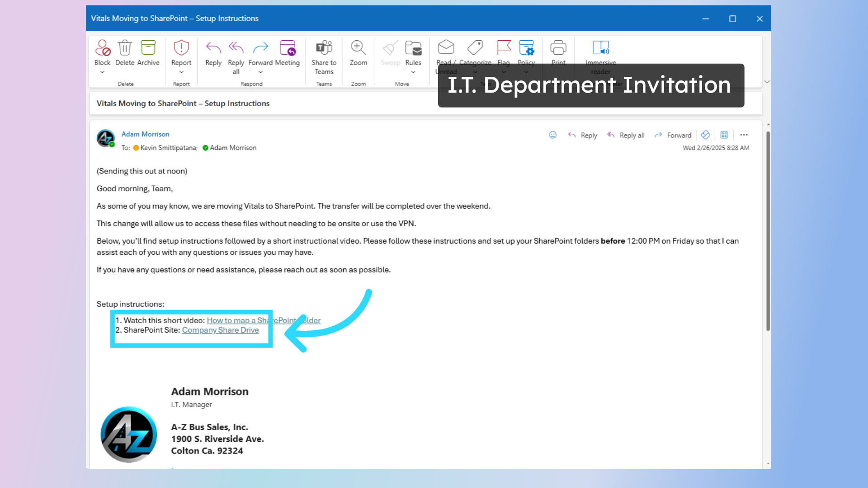
Task: Click recipient Adam Morrison in To line
Action: tap(233, 148)
